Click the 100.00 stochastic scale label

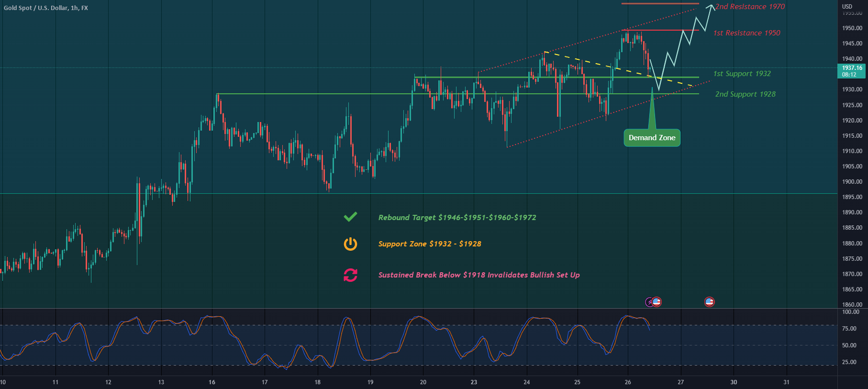pos(851,312)
